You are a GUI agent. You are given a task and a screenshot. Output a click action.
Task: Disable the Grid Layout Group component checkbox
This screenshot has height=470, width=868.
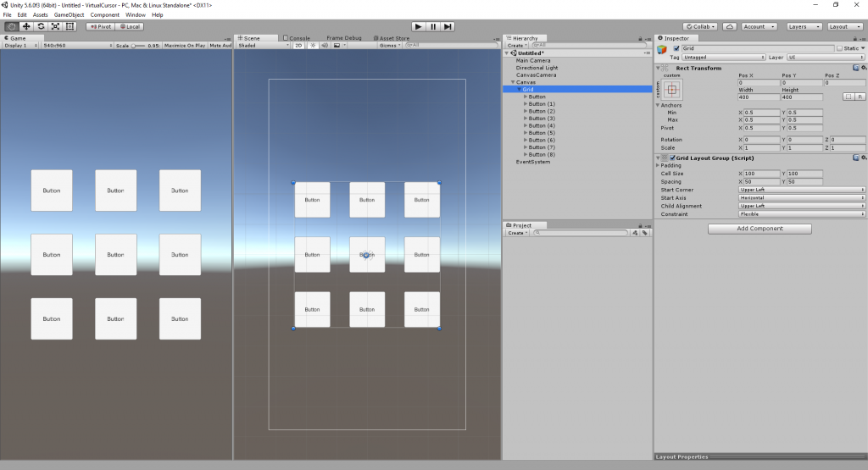coord(673,158)
